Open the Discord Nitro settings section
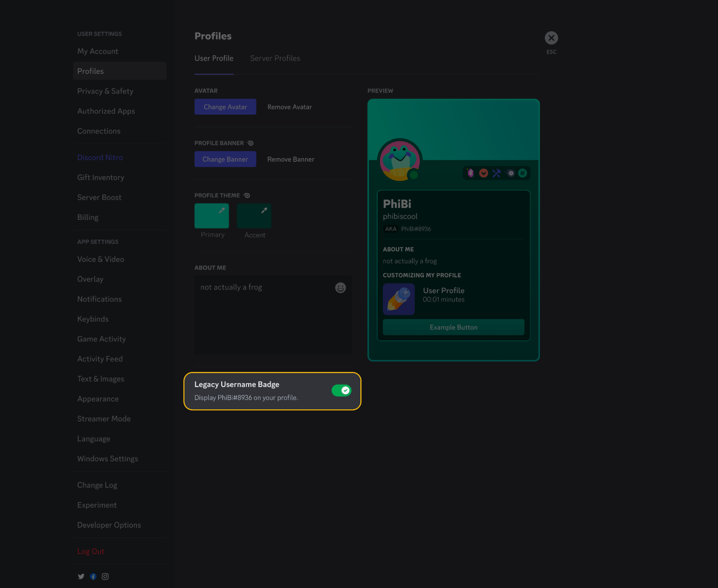 pos(99,157)
